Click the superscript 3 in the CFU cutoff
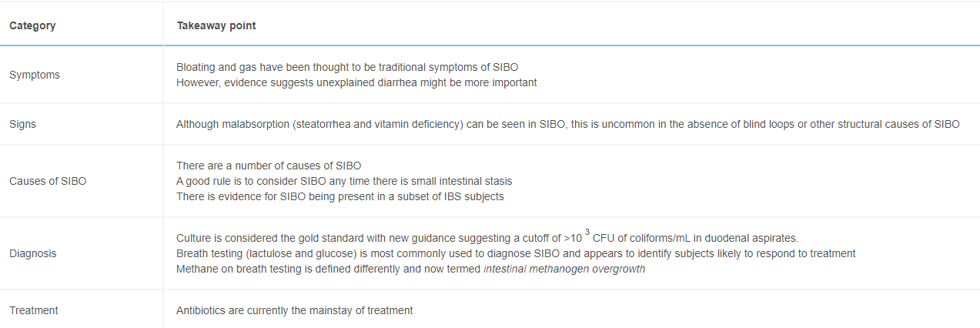980x328 pixels. pyautogui.click(x=587, y=232)
